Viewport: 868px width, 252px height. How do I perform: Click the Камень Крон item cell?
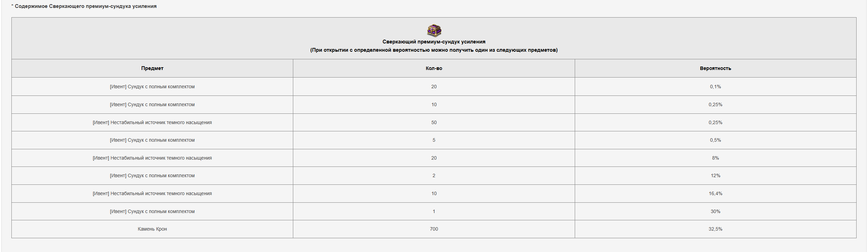pos(152,229)
